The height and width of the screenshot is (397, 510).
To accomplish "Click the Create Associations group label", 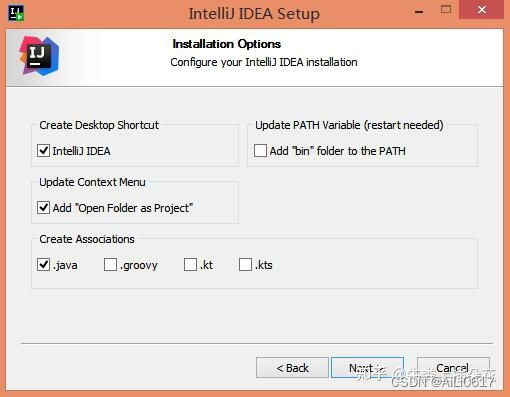I will tap(87, 239).
